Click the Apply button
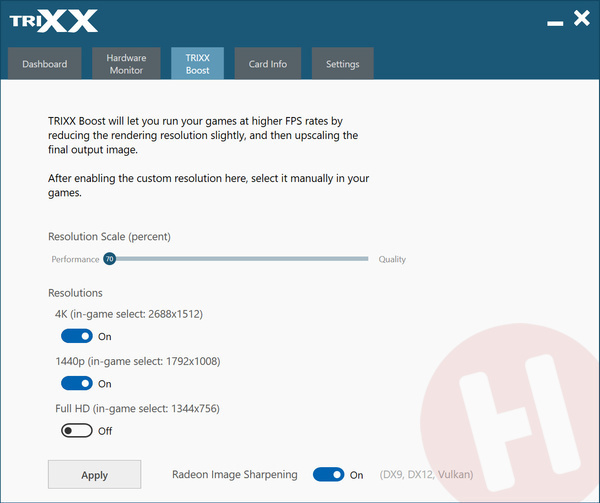Screen dimensions: 600x503 coord(95,474)
